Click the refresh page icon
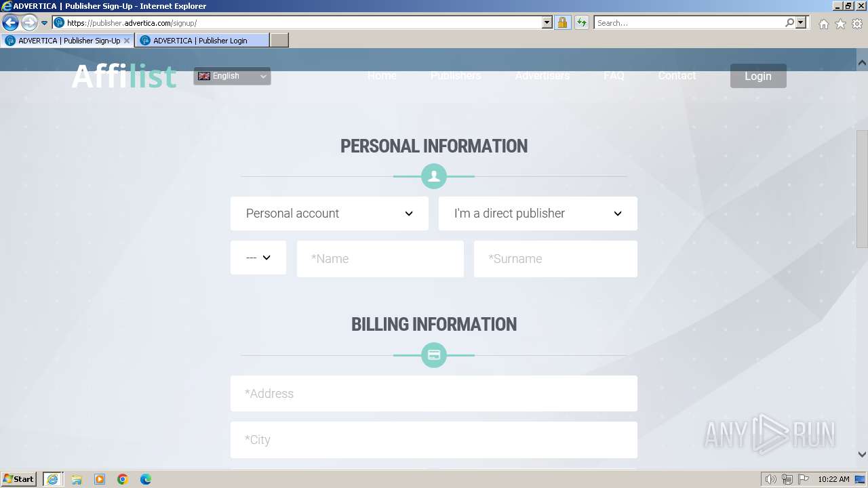 pos(582,22)
